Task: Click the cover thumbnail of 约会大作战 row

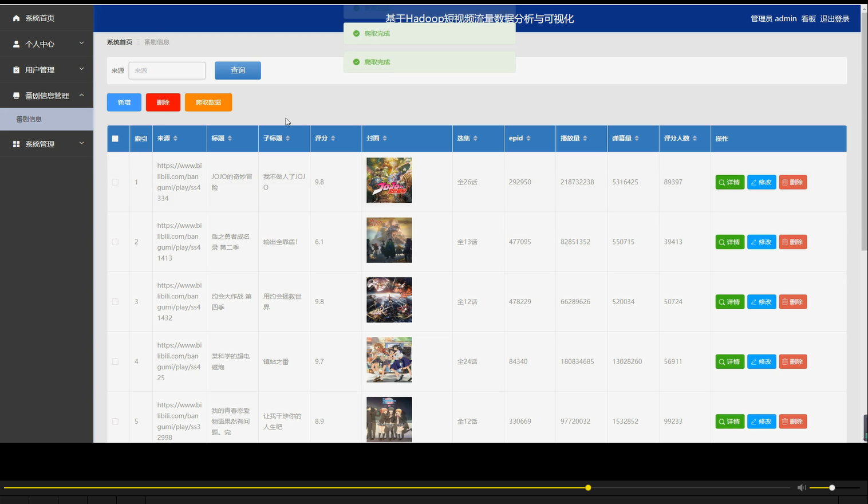Action: click(x=389, y=300)
